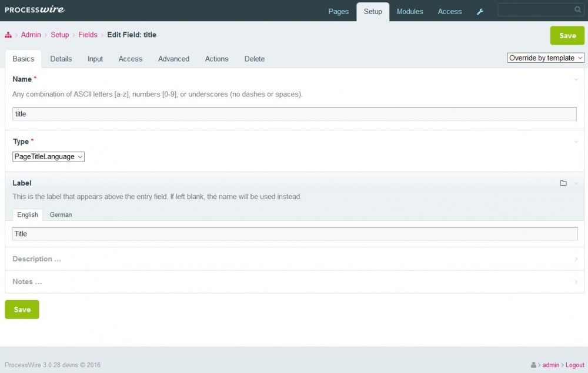This screenshot has height=373, width=588.
Task: Open the Modules menu
Action: tap(410, 12)
